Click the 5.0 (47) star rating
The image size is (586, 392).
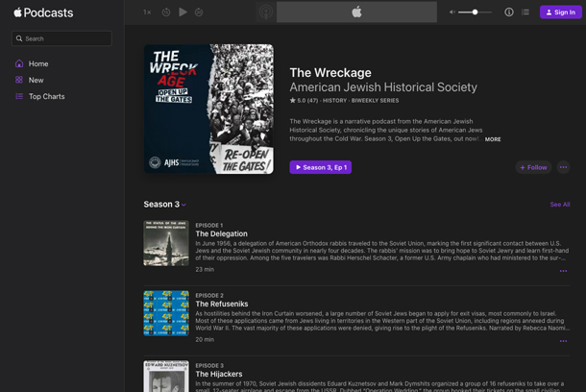[304, 101]
